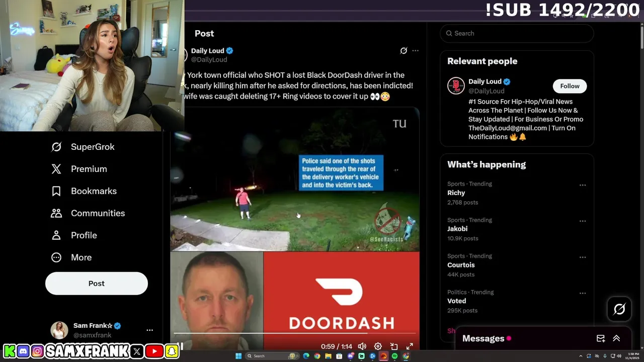Follow Daily Loud
644x362 pixels.
(570, 86)
